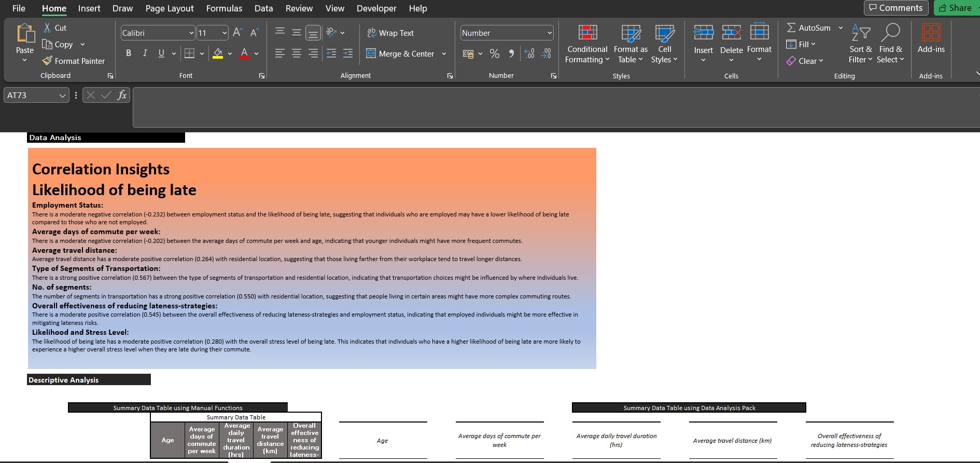Open the Number format dropdown

[x=549, y=33]
